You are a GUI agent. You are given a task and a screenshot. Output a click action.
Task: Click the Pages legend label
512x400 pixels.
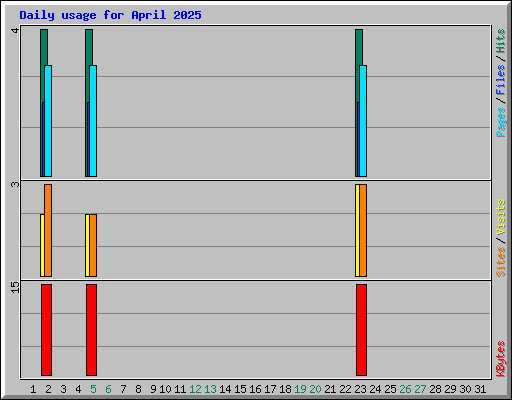pyautogui.click(x=501, y=122)
